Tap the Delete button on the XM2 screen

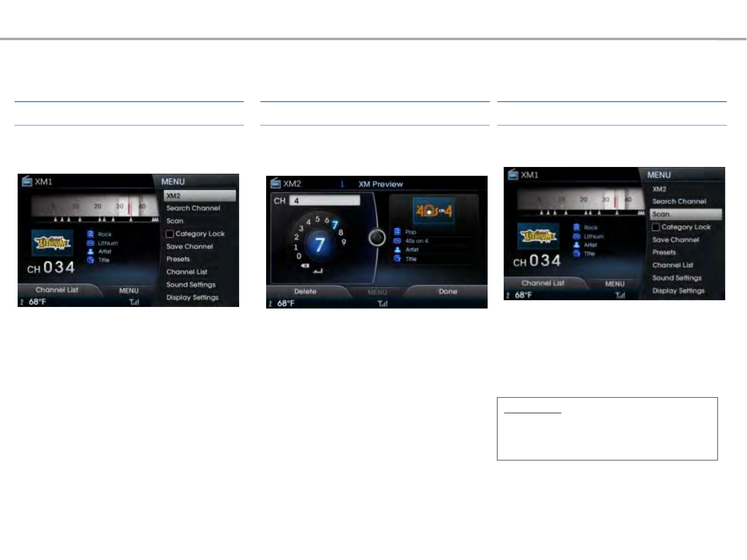pos(305,291)
